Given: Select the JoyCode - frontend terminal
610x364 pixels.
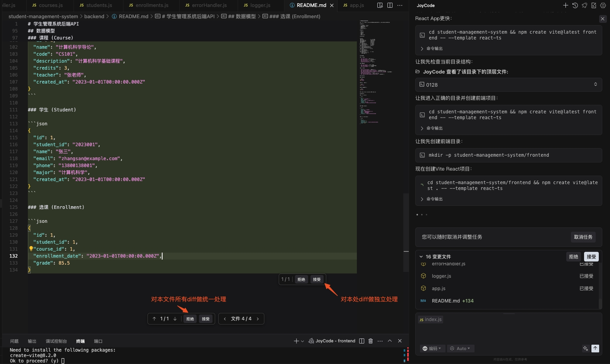Looking at the screenshot, I should (x=332, y=341).
